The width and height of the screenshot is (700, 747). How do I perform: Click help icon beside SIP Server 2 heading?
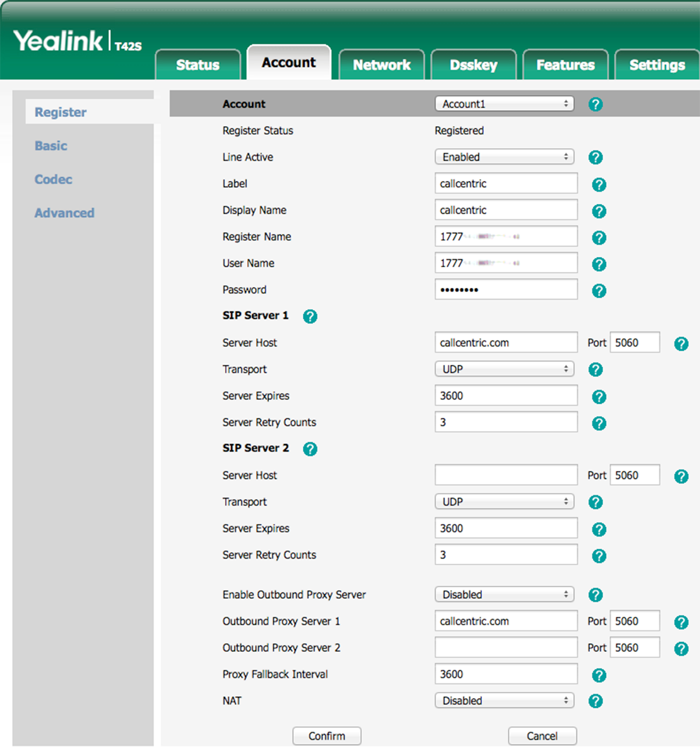click(x=310, y=449)
